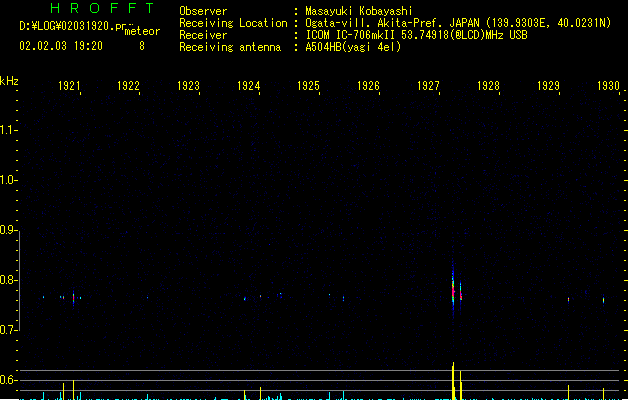This screenshot has width=629, height=400.
Task: Click the 1.0 kHz frequency tick
Action: point(8,180)
